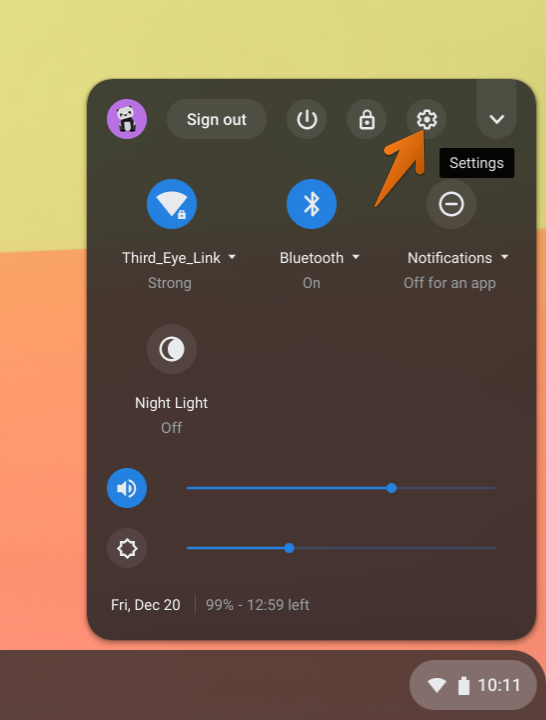Enable Night Light toggle
This screenshot has width=546, height=720.
(172, 349)
